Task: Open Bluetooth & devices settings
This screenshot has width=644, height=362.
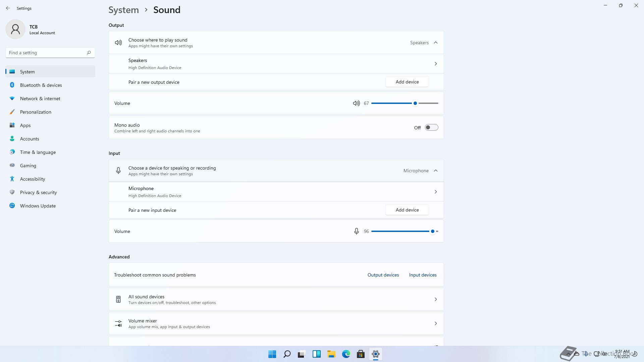Action: pyautogui.click(x=41, y=85)
